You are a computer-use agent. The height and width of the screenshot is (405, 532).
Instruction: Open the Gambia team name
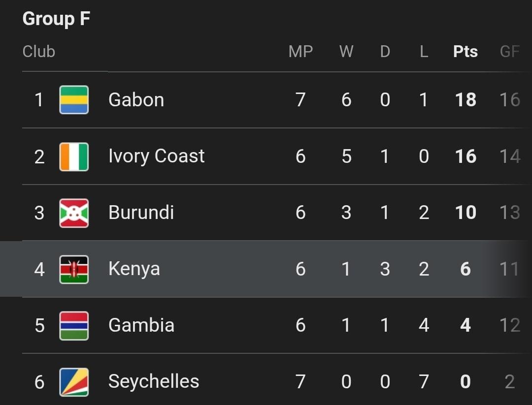(141, 325)
